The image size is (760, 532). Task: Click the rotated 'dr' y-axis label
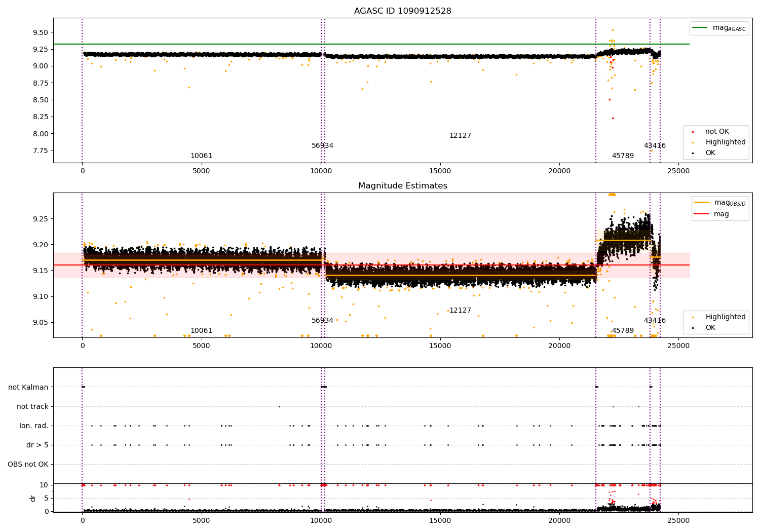(32, 498)
